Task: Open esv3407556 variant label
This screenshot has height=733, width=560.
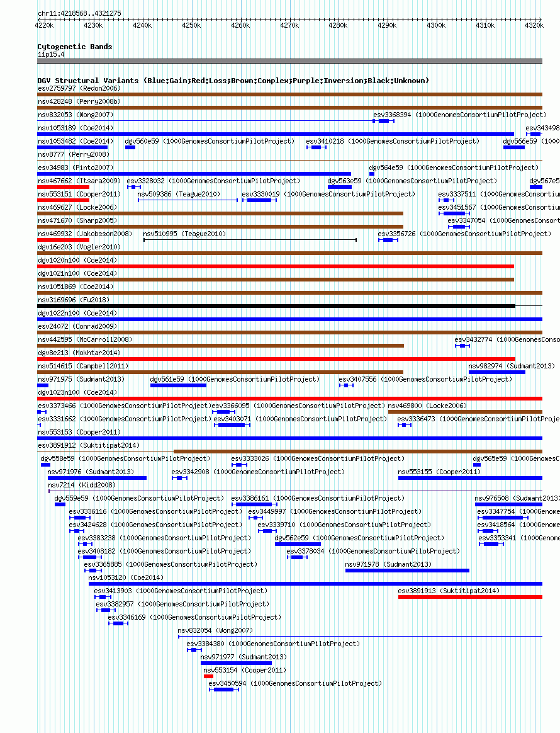Action: [425, 379]
